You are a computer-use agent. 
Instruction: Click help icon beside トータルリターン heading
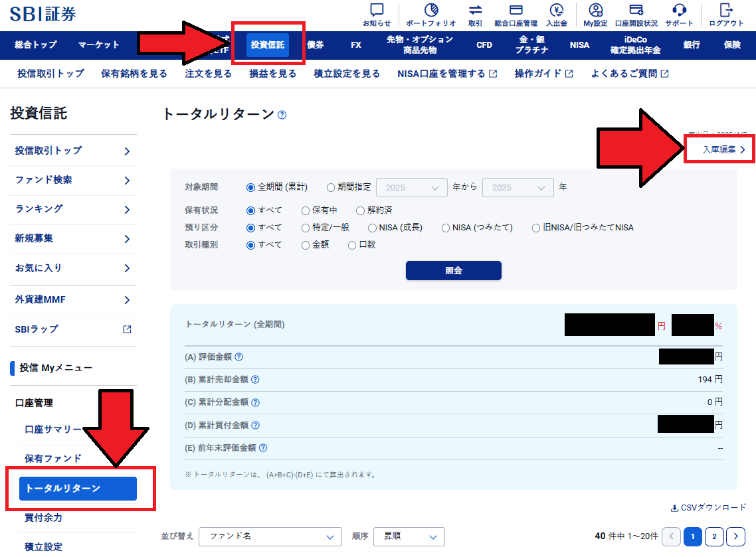tap(282, 115)
